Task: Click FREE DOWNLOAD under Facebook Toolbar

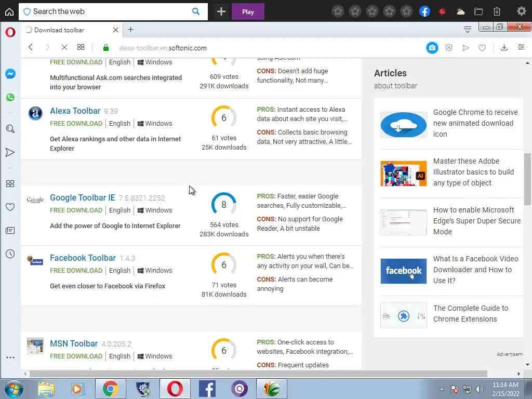Action: [76, 270]
